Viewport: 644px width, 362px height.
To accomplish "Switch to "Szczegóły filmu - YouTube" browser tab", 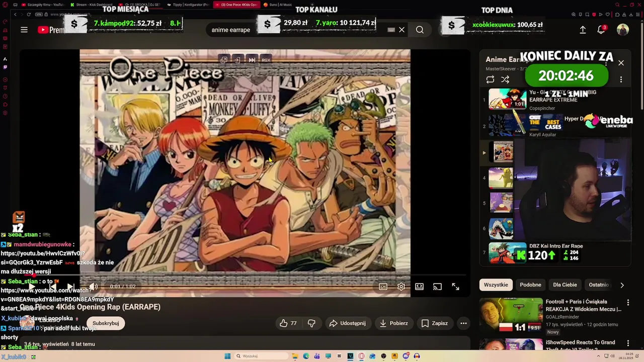I will (x=43, y=5).
